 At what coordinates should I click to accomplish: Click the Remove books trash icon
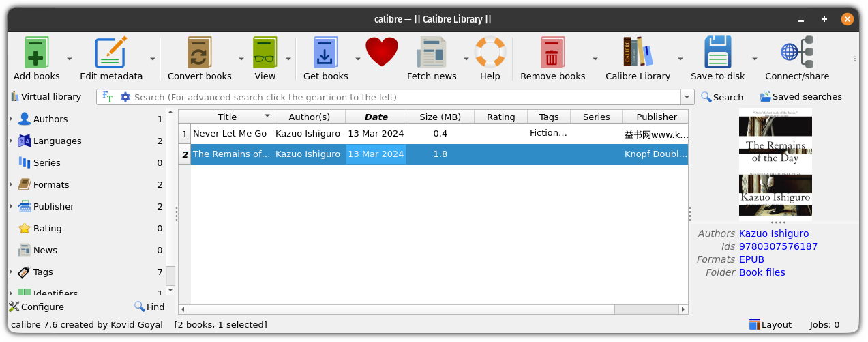(552, 53)
